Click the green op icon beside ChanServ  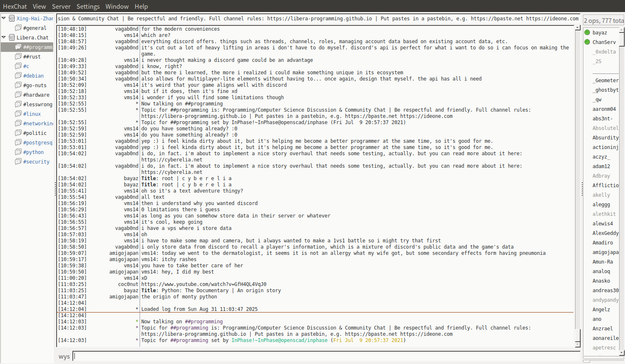click(587, 42)
